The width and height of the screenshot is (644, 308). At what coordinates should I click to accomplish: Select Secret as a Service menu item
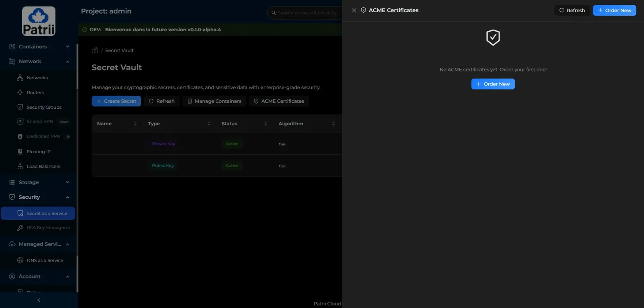click(x=38, y=214)
